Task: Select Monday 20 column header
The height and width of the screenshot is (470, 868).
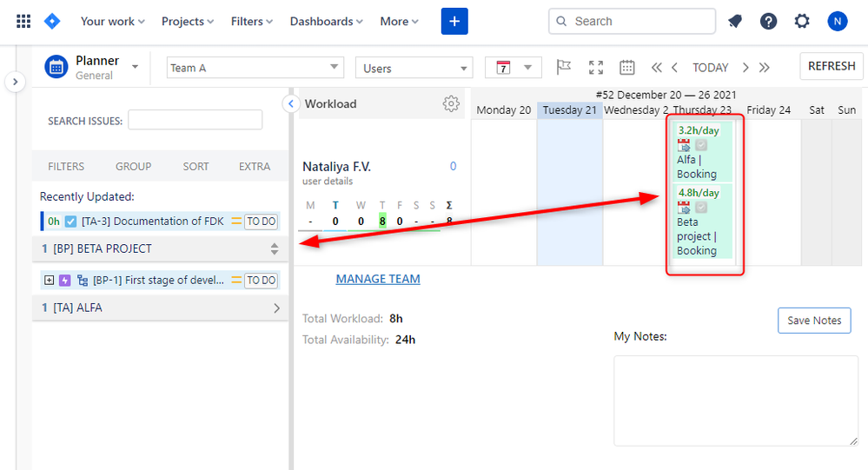Action: [x=504, y=110]
